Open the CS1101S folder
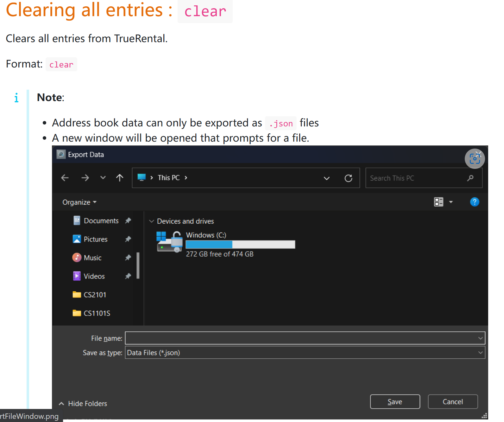Image resolution: width=504 pixels, height=422 pixels. (x=97, y=313)
